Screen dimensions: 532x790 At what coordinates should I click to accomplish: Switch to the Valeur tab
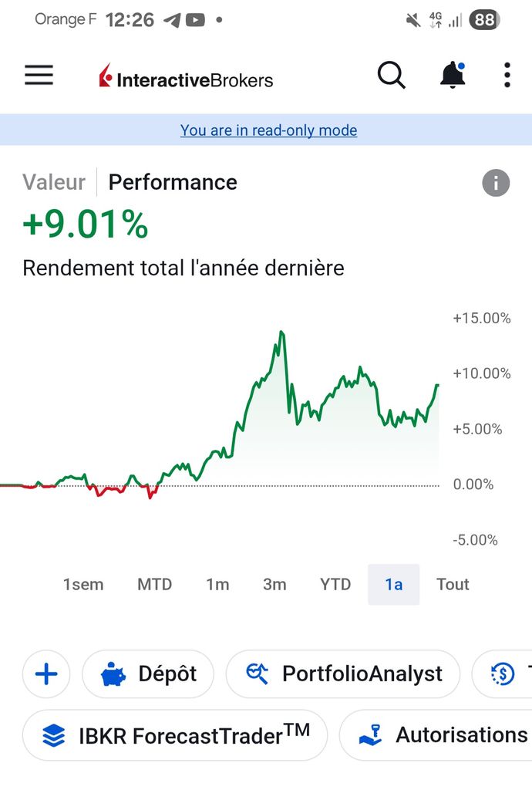tap(54, 182)
